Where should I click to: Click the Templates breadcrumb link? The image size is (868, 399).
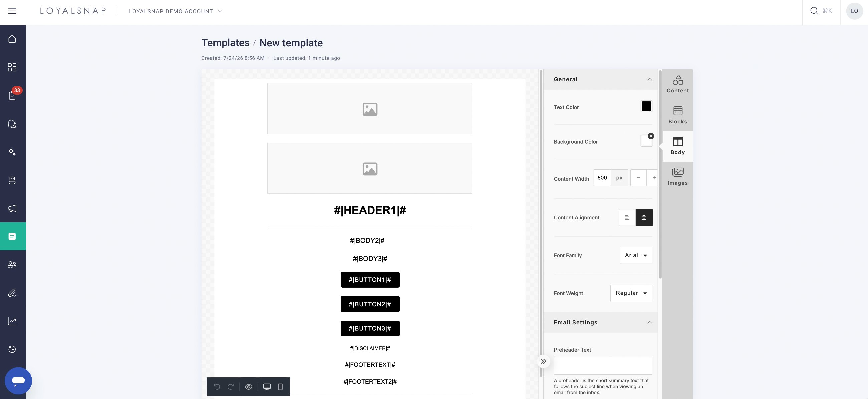coord(225,43)
